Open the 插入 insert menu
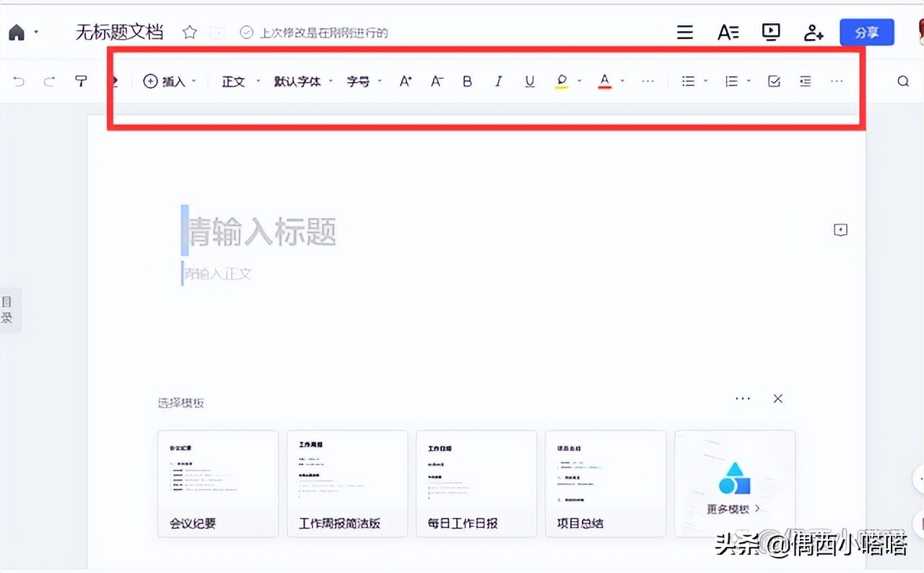Screen dimensions: 924x573 167,81
